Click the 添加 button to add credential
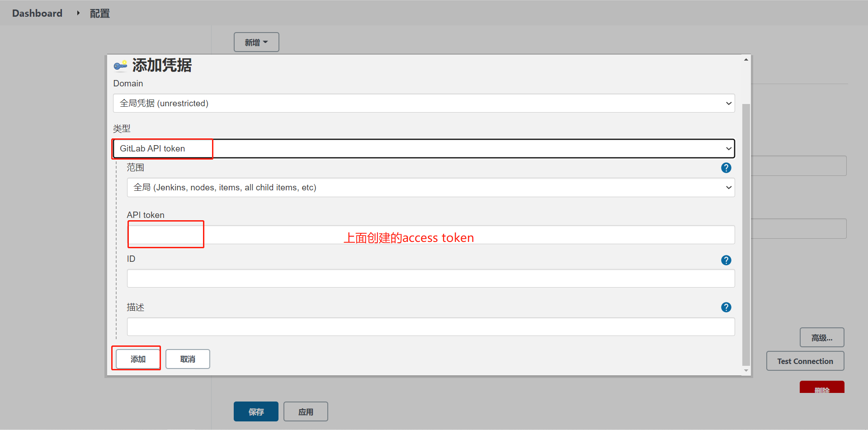The image size is (868, 430). [138, 359]
